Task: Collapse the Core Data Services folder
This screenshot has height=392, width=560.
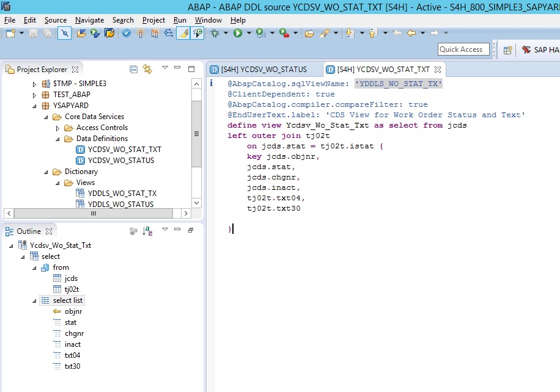Action: 46,117
